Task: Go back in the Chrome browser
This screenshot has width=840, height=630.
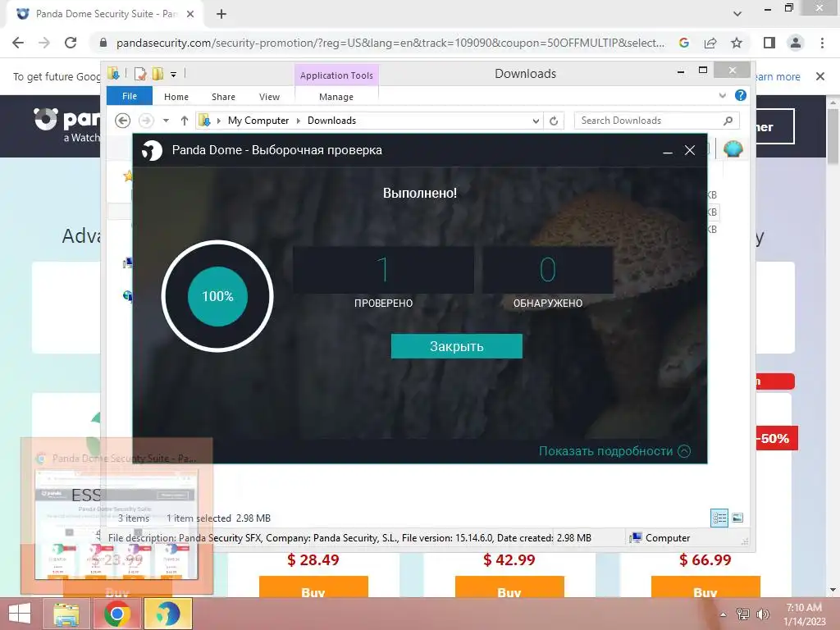Action: [x=18, y=43]
